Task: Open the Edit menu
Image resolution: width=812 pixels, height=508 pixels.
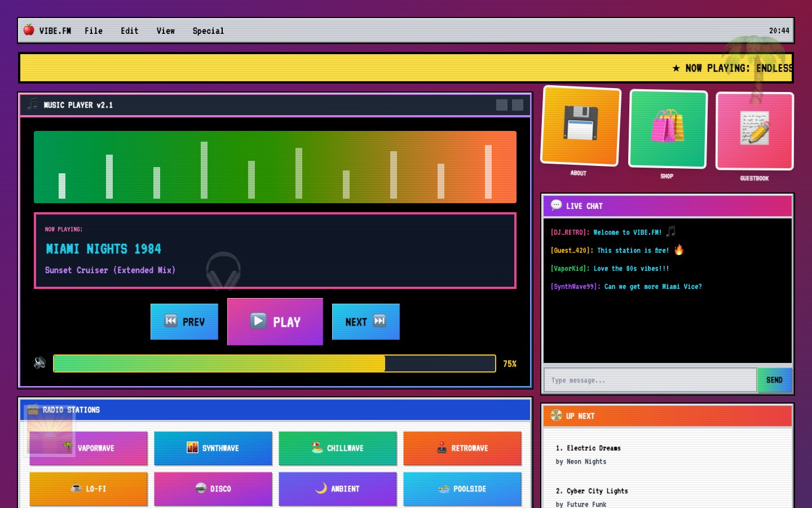Action: coord(129,31)
